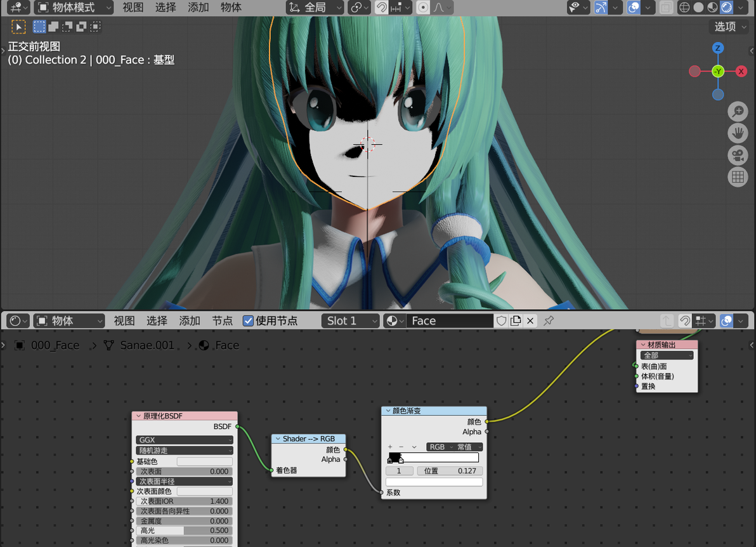Click the blue Z axis gizmo
The width and height of the screenshot is (756, 547).
coord(718,48)
